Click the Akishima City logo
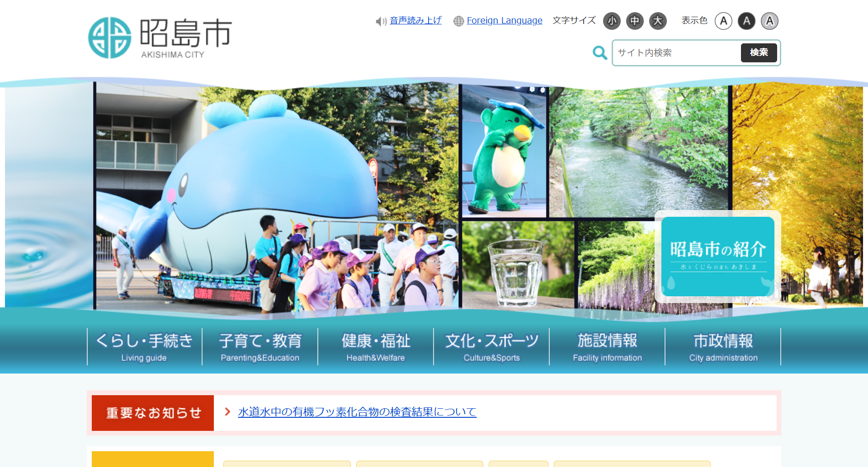The image size is (868, 467). (160, 38)
